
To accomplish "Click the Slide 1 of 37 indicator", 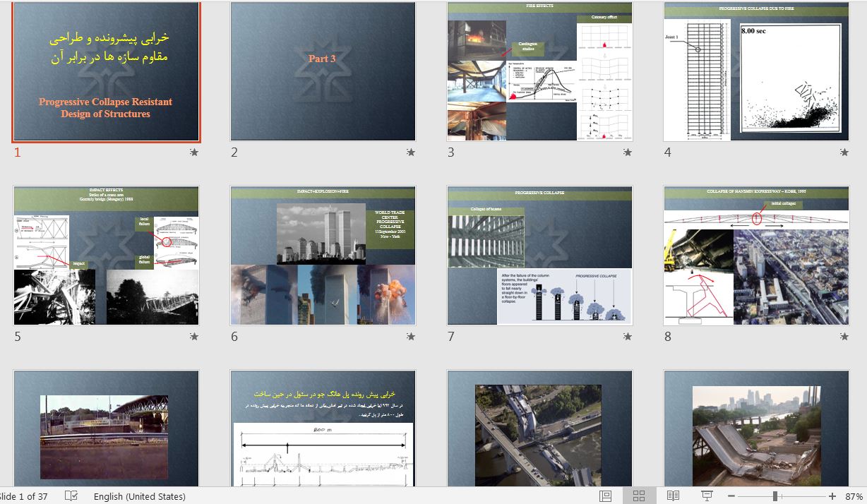I will click(24, 496).
